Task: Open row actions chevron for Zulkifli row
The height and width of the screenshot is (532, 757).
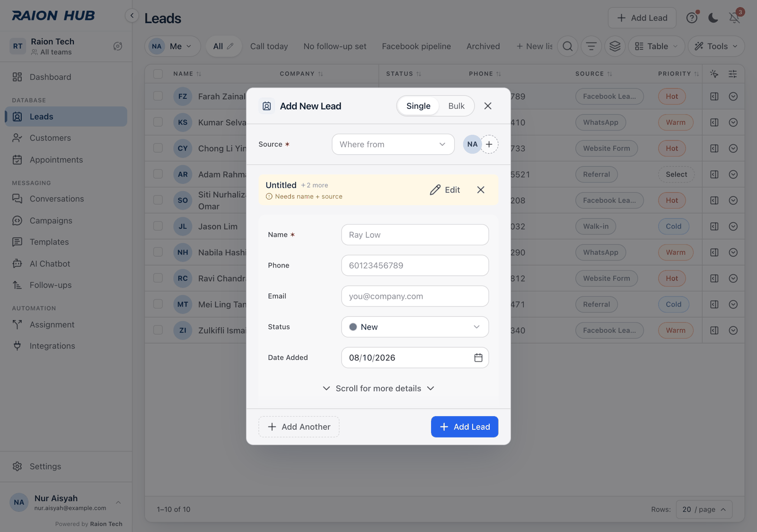Action: (x=733, y=331)
